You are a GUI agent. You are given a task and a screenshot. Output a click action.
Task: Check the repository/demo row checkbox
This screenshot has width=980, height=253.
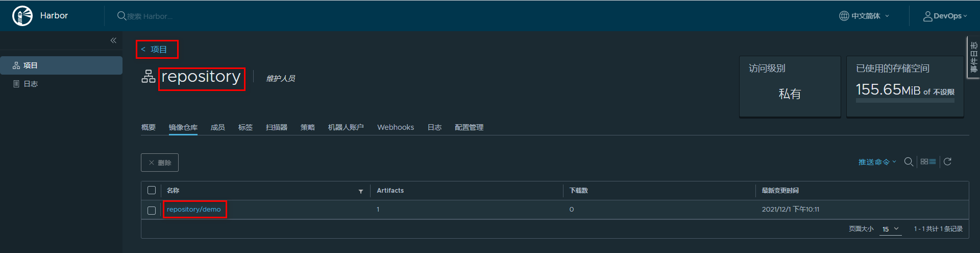click(152, 210)
